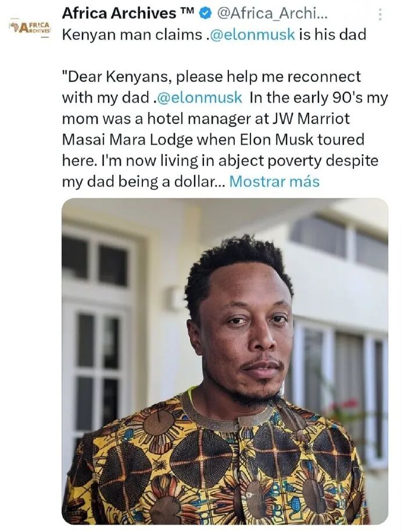Open @elonmusk mention inside the quoted message
This screenshot has height=532, width=401.
pyautogui.click(x=199, y=98)
